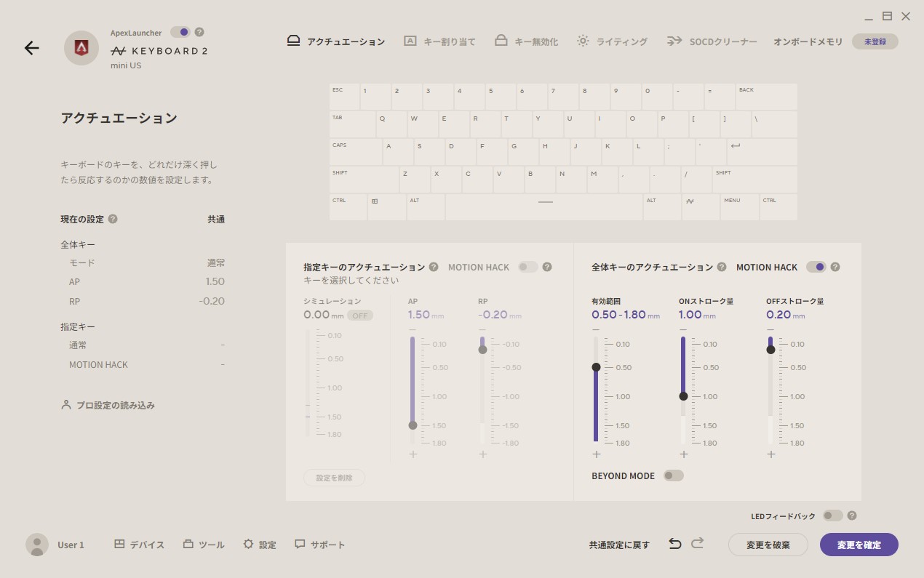Enable MOTION HACK for 指定キーのアクチュエーション
Viewport: 924px width, 578px height.
click(x=529, y=267)
